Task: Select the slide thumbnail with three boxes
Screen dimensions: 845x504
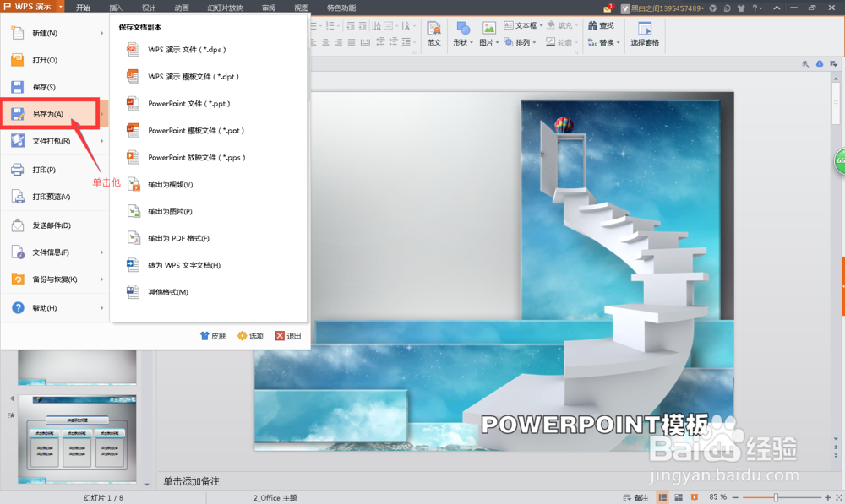Action: coord(77,439)
